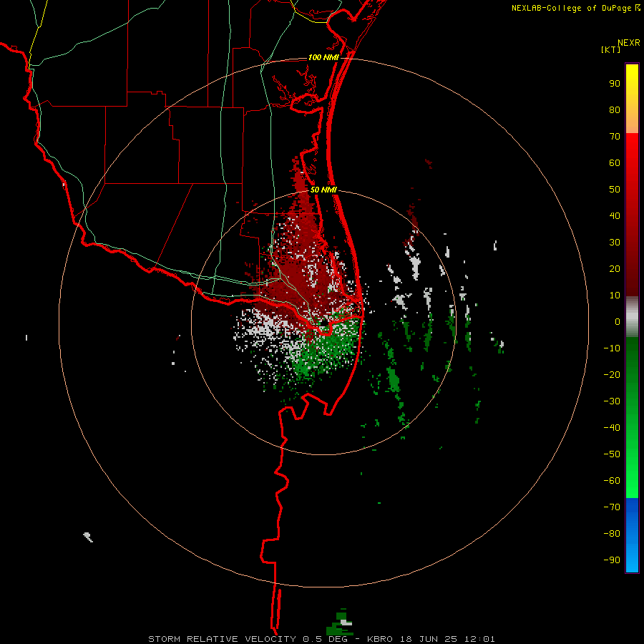Click the 40 value on the velocity scale

[615, 216]
